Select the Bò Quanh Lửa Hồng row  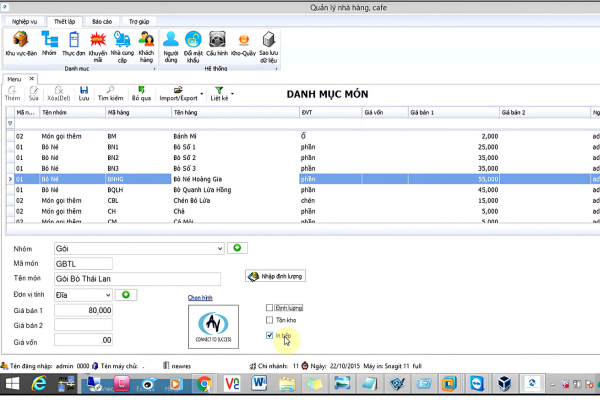(302, 190)
